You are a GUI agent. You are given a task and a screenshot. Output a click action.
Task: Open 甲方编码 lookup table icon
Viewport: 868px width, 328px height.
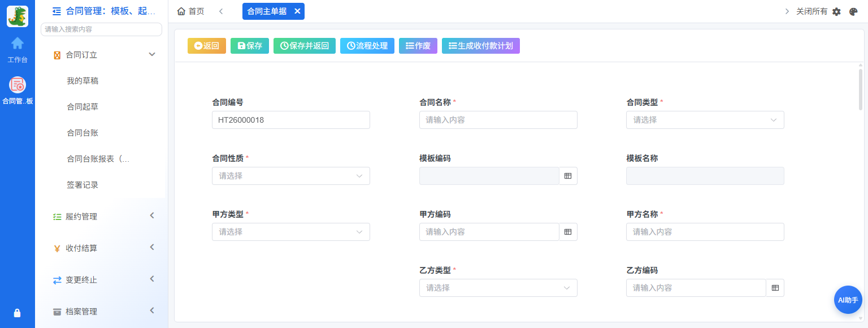point(568,232)
